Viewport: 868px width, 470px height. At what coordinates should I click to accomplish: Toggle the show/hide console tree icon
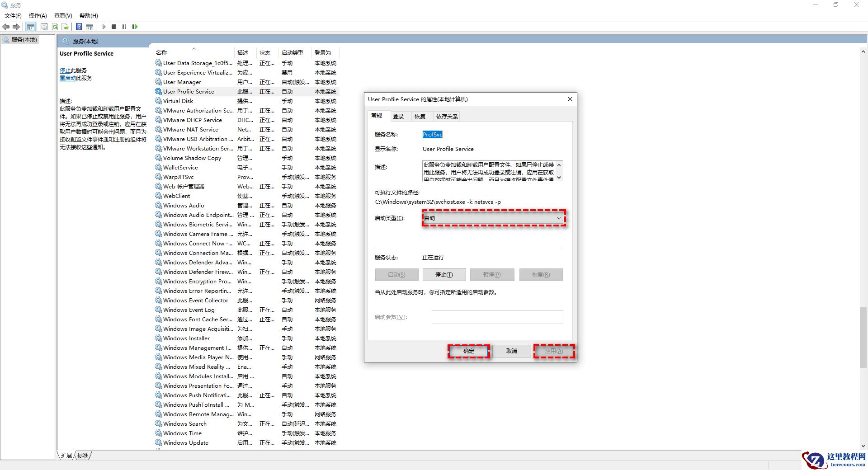[x=31, y=27]
